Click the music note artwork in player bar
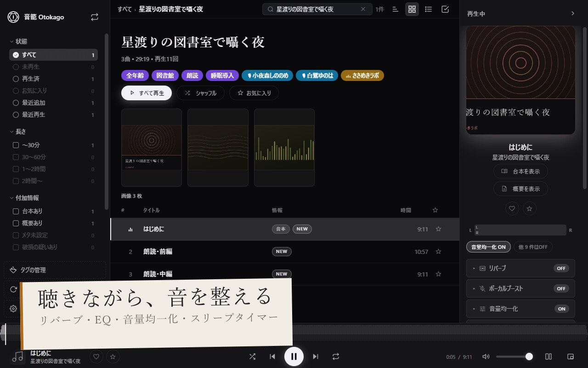588x368 pixels. (x=17, y=356)
